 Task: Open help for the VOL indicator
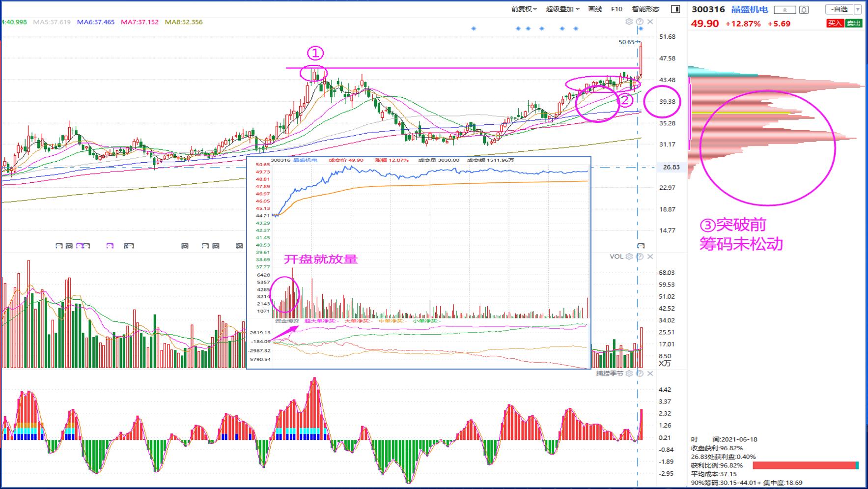[640, 257]
